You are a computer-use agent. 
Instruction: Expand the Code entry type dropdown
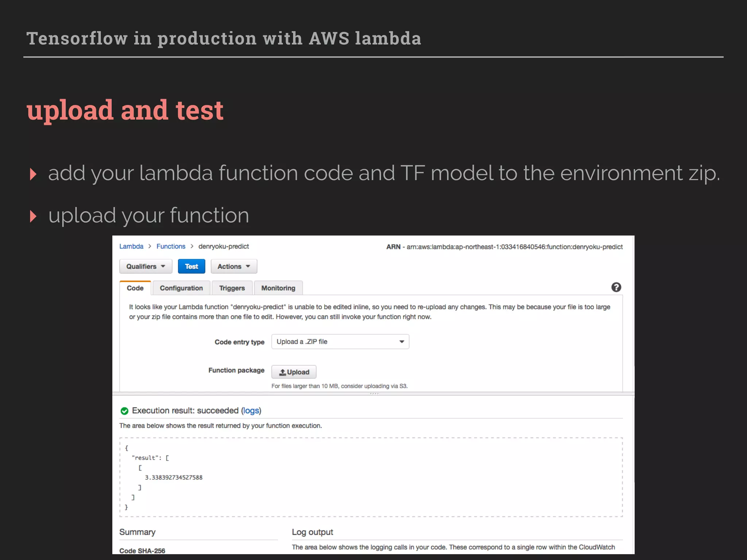pos(340,342)
